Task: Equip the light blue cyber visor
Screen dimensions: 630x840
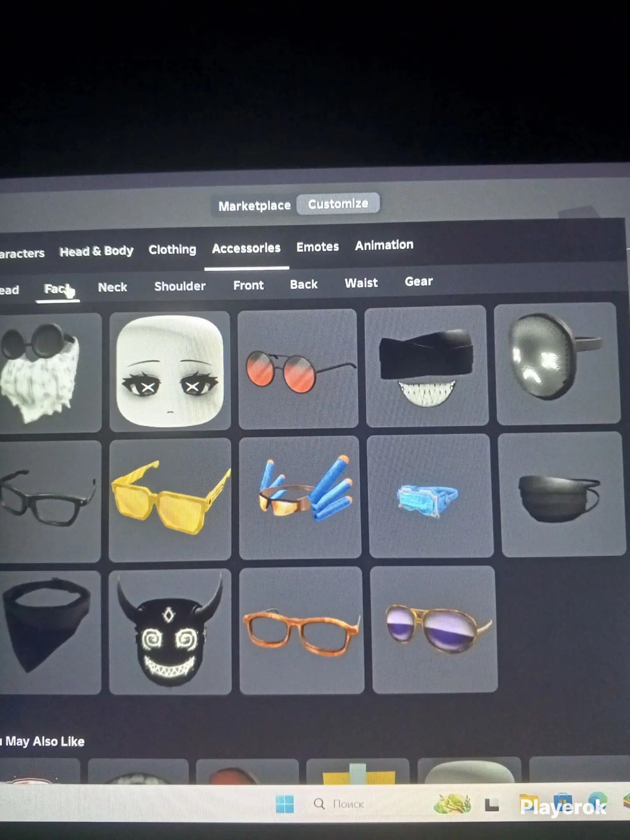Action: 430,496
